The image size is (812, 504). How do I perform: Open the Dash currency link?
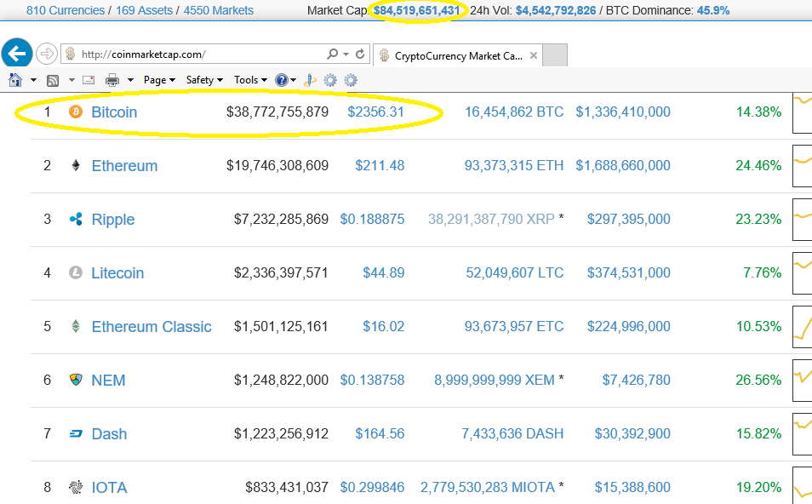click(109, 434)
